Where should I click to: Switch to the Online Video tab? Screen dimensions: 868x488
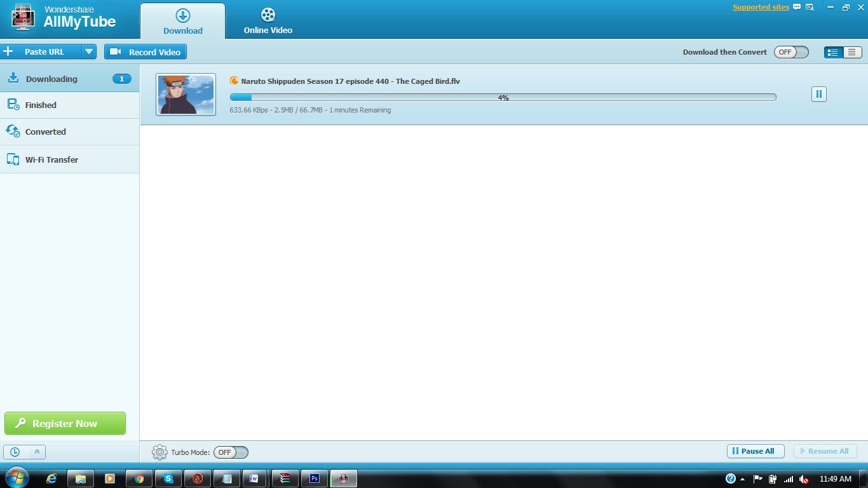[268, 21]
